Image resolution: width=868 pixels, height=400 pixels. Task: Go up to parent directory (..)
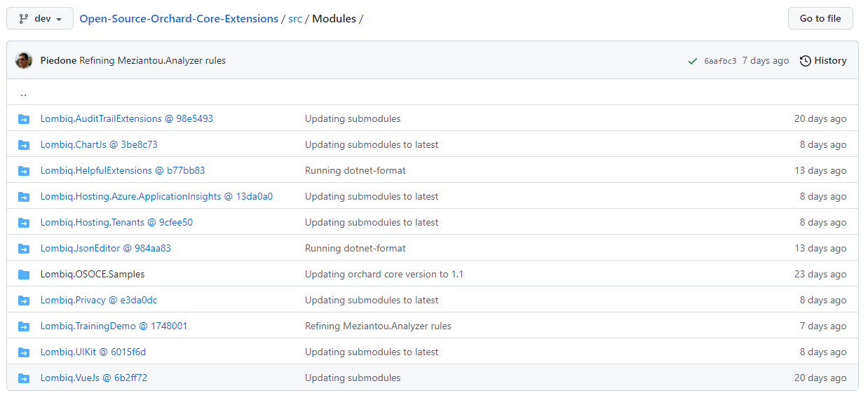point(23,92)
